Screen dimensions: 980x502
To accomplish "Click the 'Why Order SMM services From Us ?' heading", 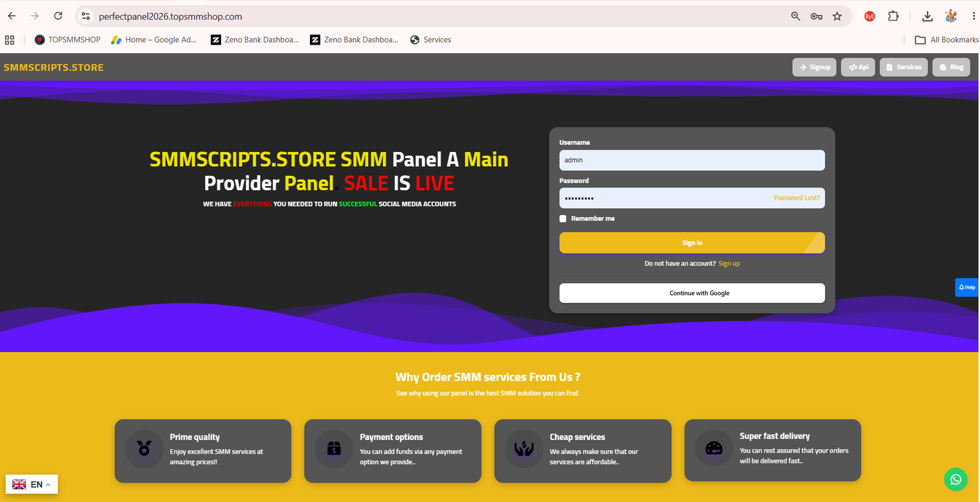I will [488, 377].
